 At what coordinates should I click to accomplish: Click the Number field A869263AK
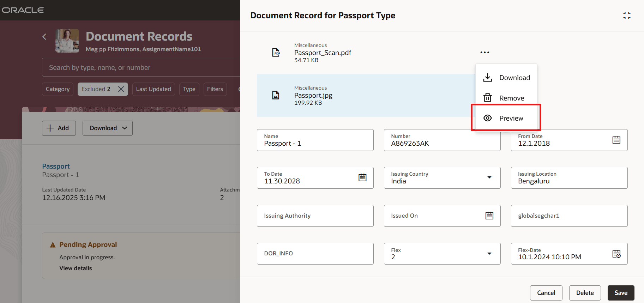click(442, 140)
